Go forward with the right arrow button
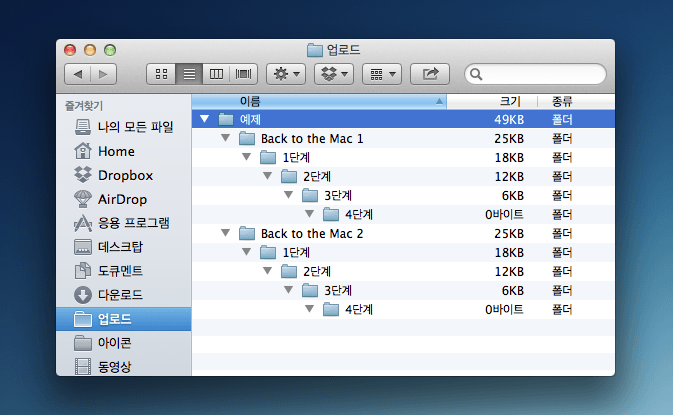The width and height of the screenshot is (673, 415). click(103, 74)
